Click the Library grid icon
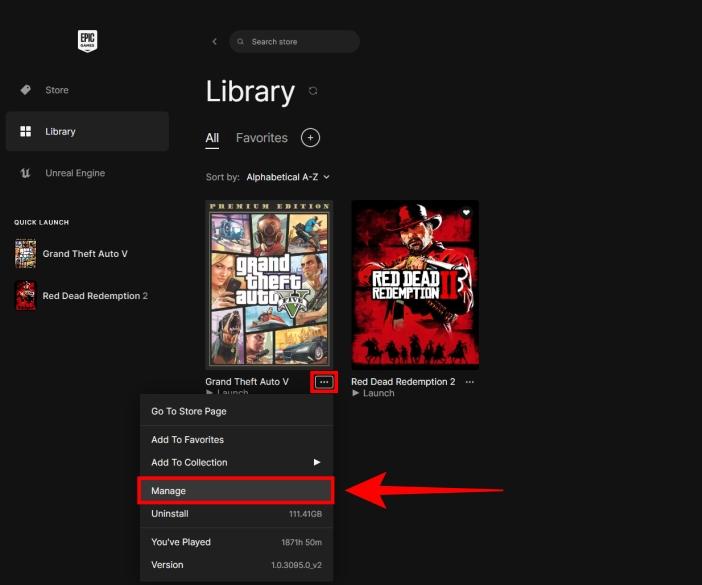 (x=26, y=131)
